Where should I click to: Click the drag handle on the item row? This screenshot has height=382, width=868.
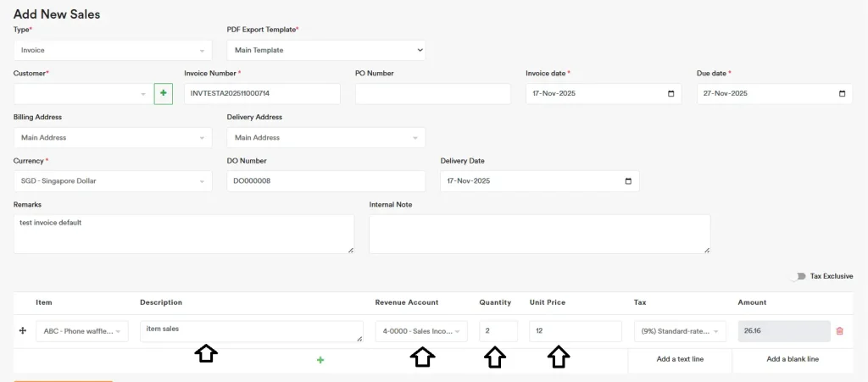coord(22,330)
